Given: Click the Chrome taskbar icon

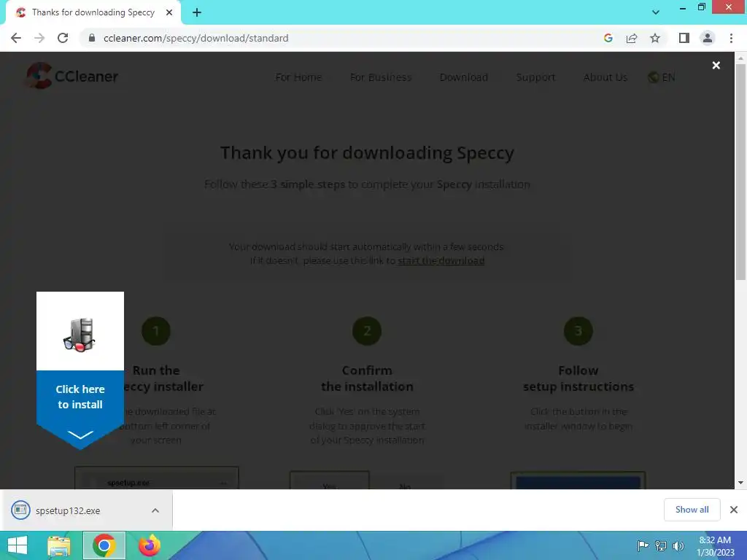Looking at the screenshot, I should click(x=104, y=545).
